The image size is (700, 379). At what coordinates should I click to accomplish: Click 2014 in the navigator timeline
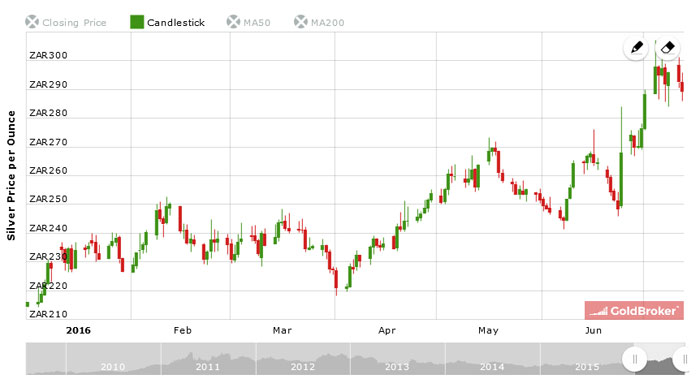[492, 367]
